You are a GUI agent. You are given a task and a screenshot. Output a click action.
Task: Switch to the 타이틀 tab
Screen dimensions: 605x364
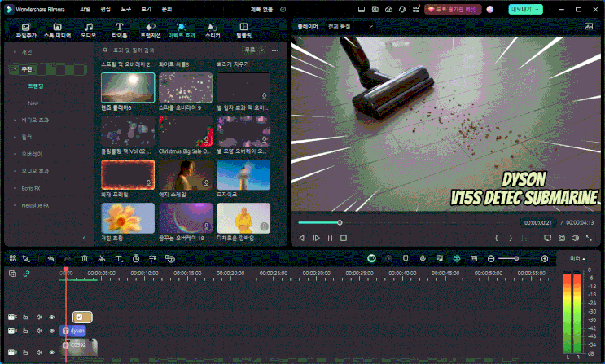[119, 30]
